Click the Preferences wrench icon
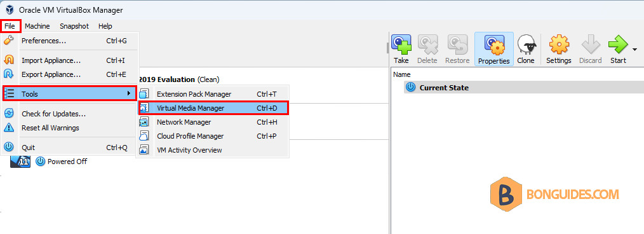This screenshot has width=644, height=234. (x=9, y=41)
